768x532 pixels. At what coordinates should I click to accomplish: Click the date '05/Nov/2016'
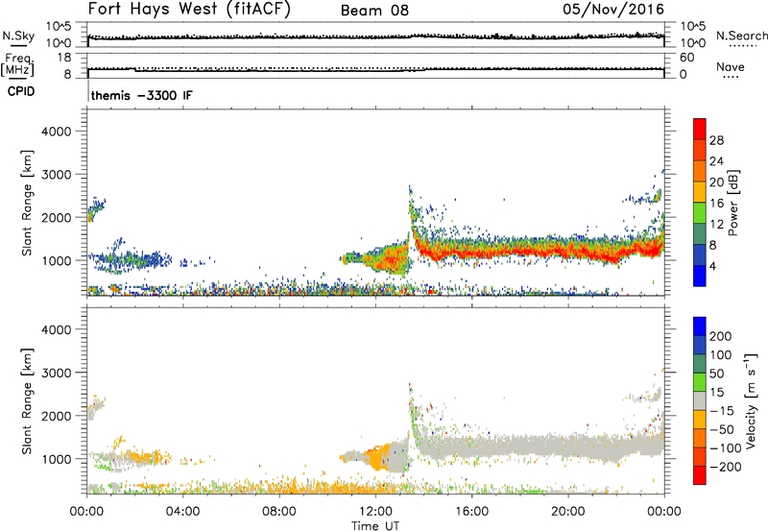(x=613, y=10)
